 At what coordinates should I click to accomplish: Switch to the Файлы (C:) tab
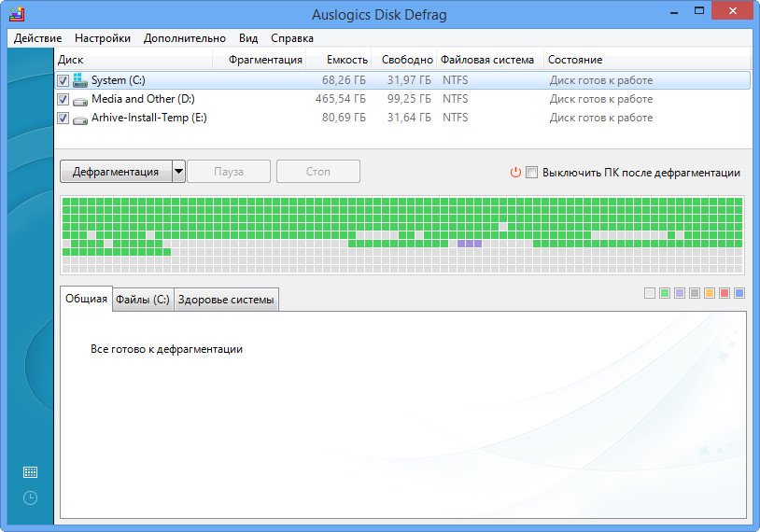click(142, 300)
